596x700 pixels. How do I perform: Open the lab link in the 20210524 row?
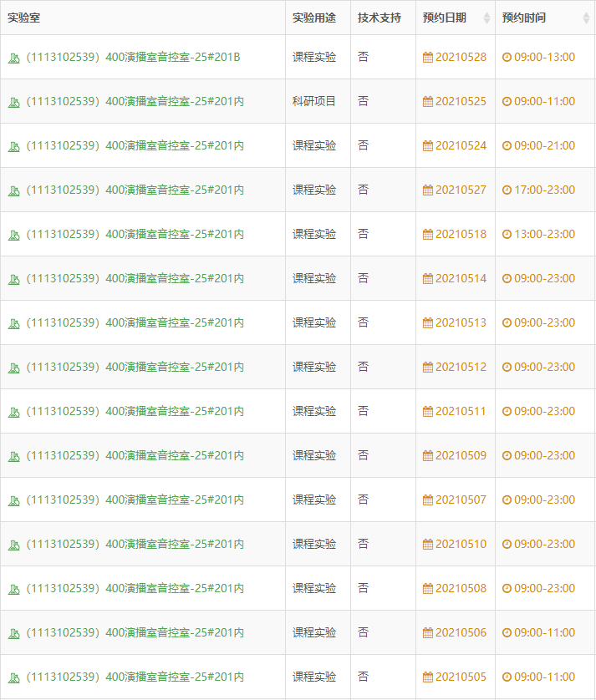135,145
